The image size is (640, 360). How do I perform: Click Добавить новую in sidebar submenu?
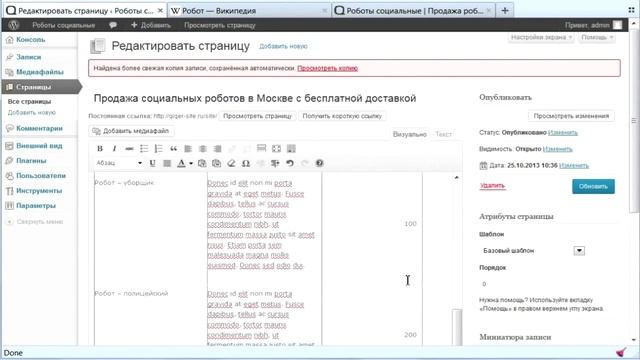pos(31,113)
